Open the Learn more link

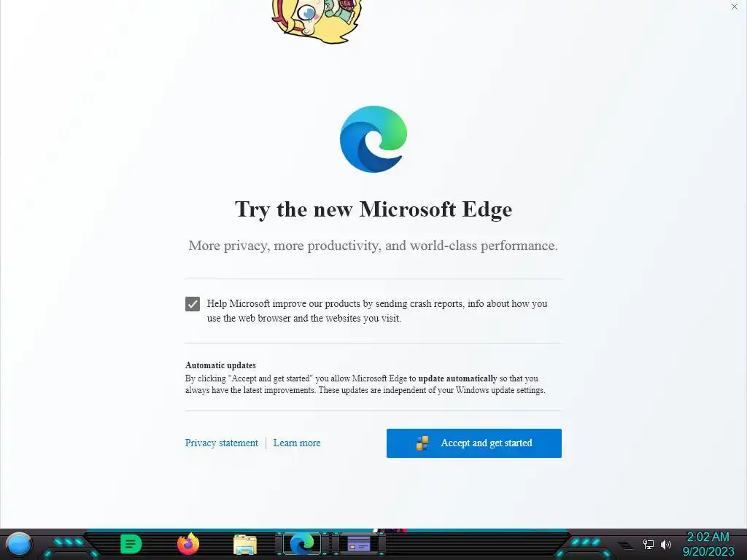click(x=297, y=443)
